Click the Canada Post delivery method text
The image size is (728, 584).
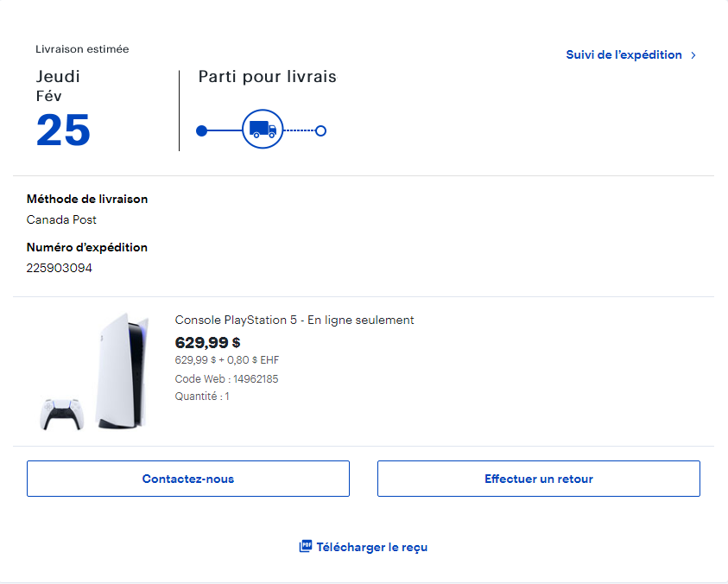[x=61, y=219]
